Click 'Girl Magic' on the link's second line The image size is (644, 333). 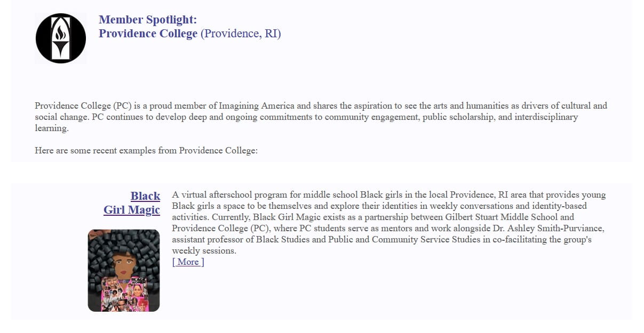pos(132,210)
